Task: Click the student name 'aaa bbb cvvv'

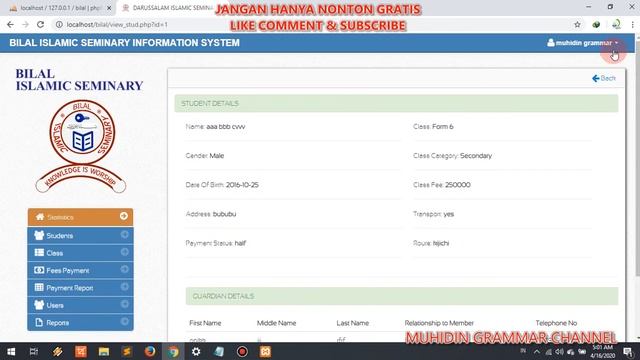Action: [x=226, y=127]
